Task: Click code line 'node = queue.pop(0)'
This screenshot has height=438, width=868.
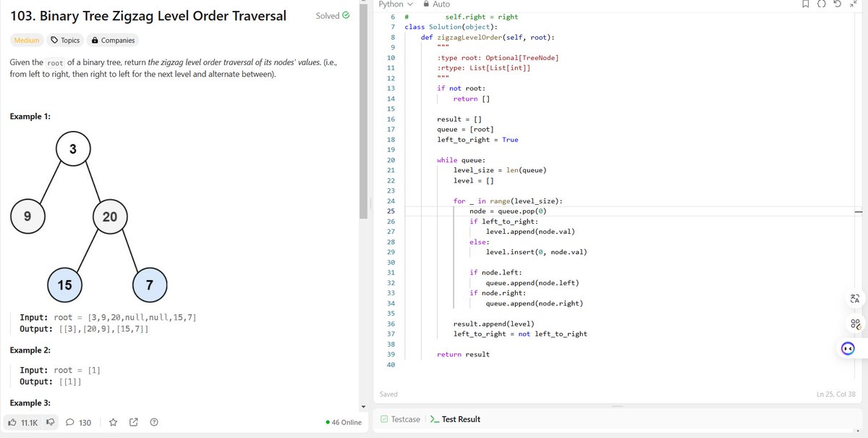Action: point(508,211)
